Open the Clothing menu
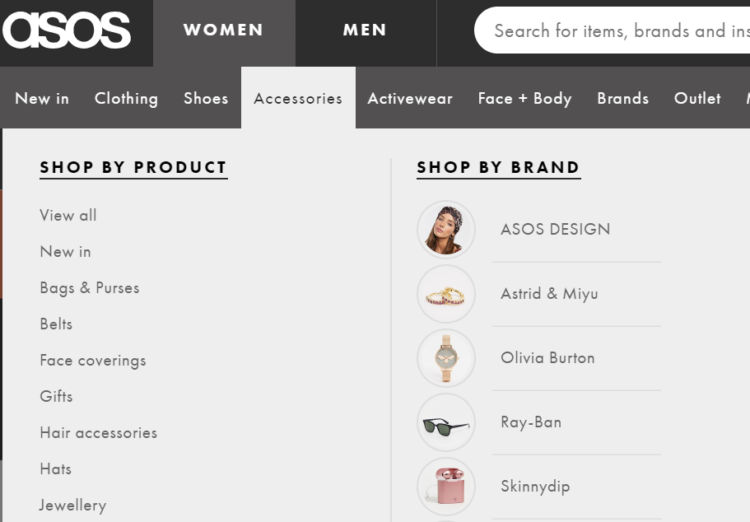 (126, 98)
